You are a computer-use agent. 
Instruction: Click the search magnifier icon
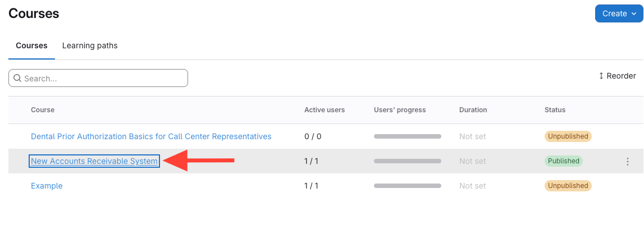click(x=17, y=79)
